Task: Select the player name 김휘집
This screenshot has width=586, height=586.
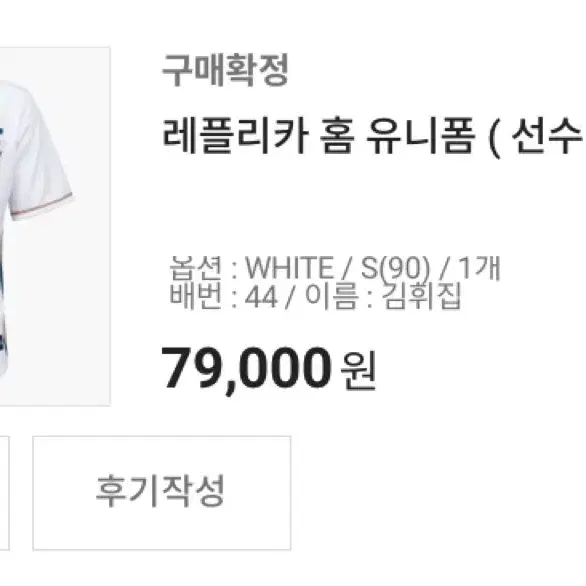Action: click(x=422, y=297)
